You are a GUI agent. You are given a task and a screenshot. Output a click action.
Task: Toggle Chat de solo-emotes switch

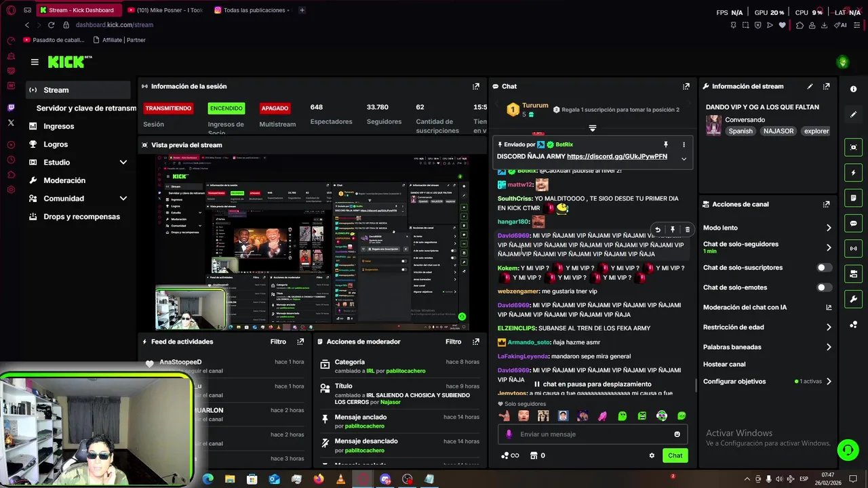coord(824,287)
